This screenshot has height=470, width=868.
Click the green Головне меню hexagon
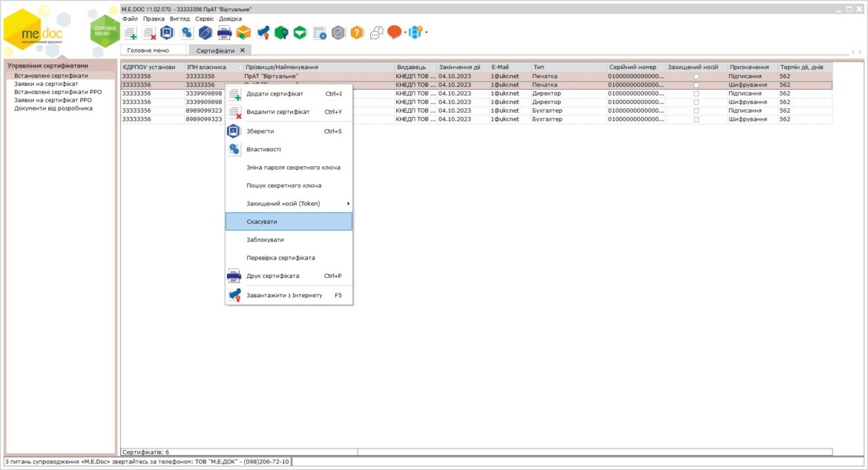[105, 31]
